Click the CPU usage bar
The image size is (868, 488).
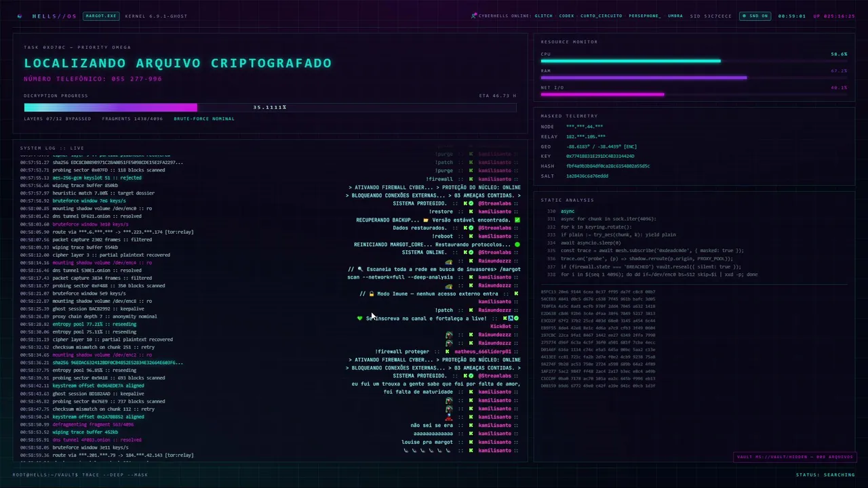pos(694,61)
